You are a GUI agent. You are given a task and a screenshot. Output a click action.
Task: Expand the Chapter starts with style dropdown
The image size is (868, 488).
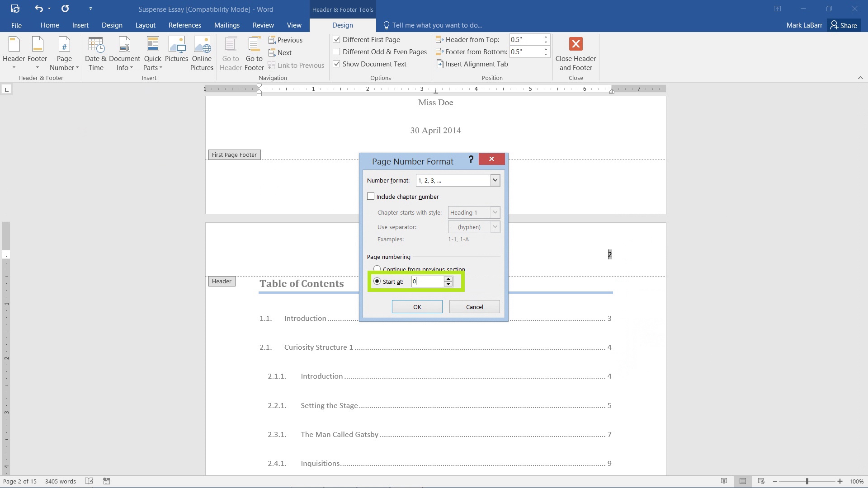pyautogui.click(x=495, y=212)
